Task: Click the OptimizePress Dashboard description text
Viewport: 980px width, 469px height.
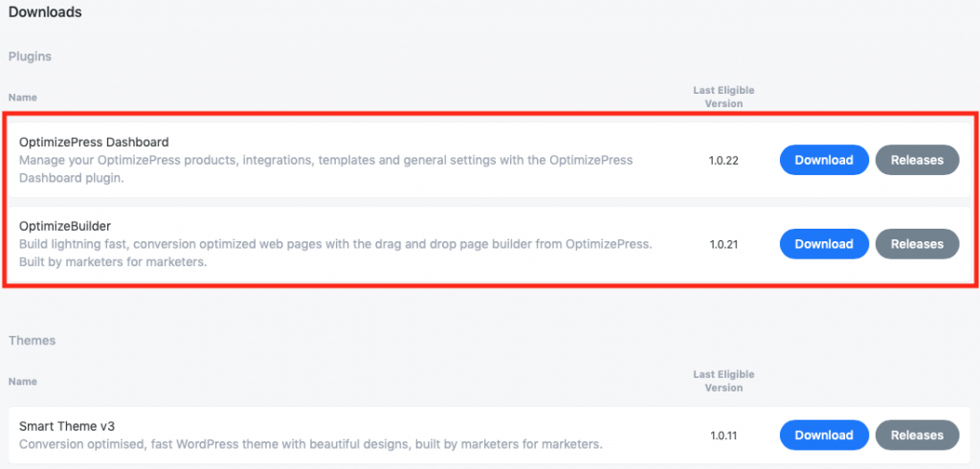Action: tap(325, 168)
